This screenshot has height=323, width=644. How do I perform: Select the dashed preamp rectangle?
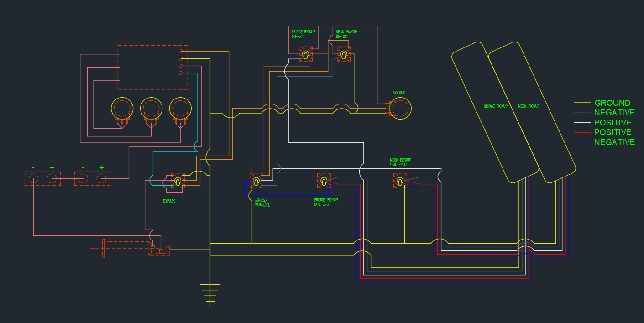(x=153, y=68)
